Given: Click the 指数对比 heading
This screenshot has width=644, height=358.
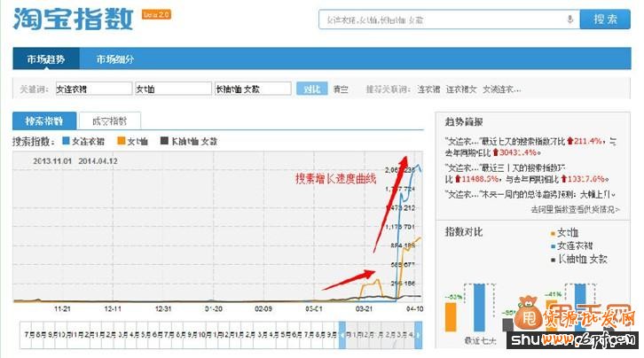Looking at the screenshot, I should pyautogui.click(x=464, y=232).
